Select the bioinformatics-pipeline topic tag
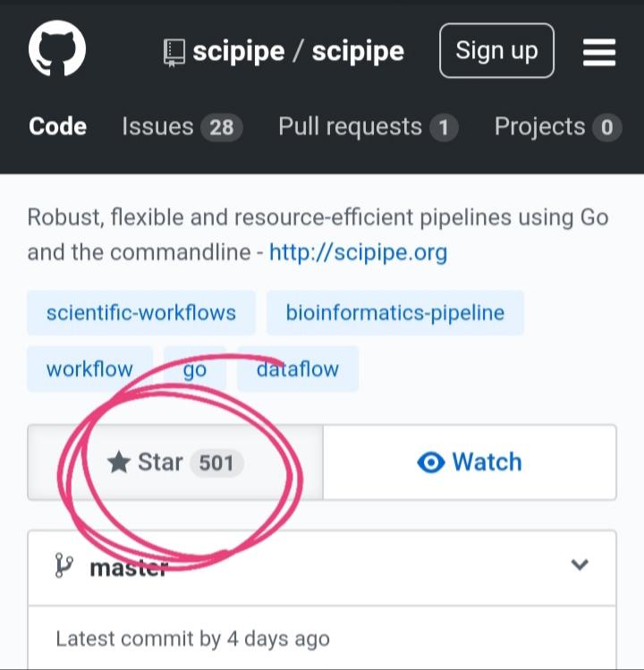Viewport: 644px width, 670px height. click(395, 312)
